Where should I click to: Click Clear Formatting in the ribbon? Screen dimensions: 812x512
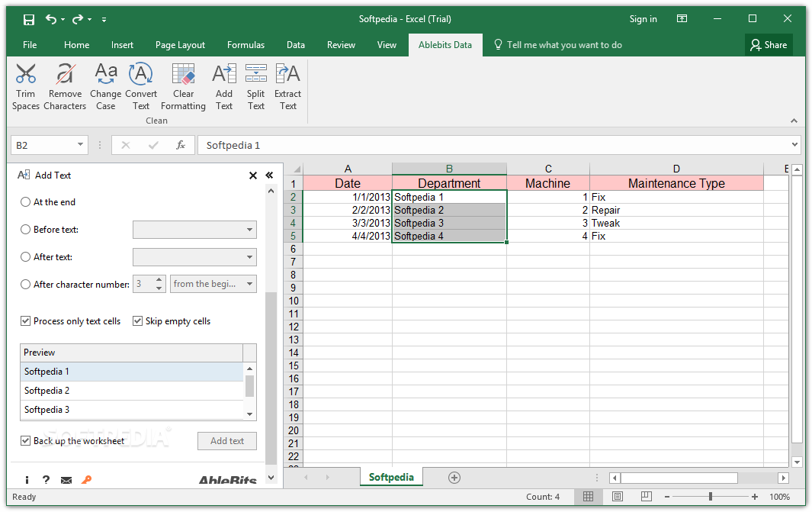183,86
